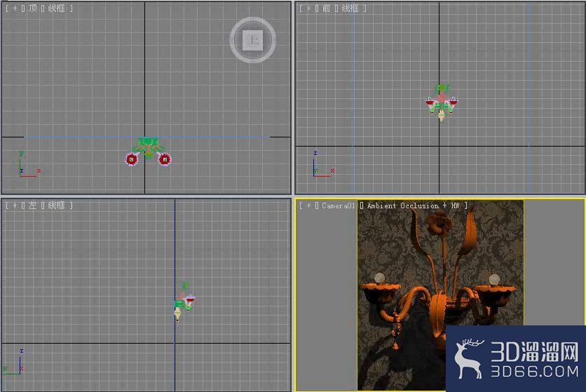This screenshot has width=586, height=392.
Task: Select the left red lamp cup in 顶 viewport
Action: point(132,159)
